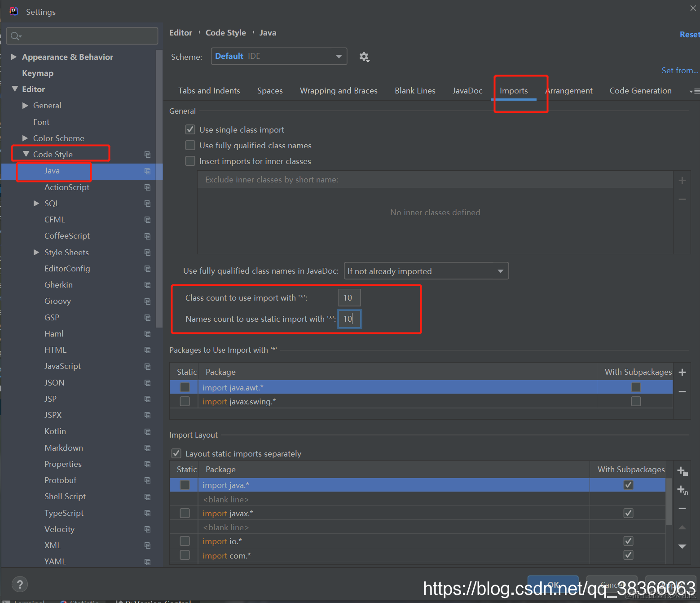Check With Subpackages for javax.swing.*
700x603 pixels.
click(x=636, y=401)
